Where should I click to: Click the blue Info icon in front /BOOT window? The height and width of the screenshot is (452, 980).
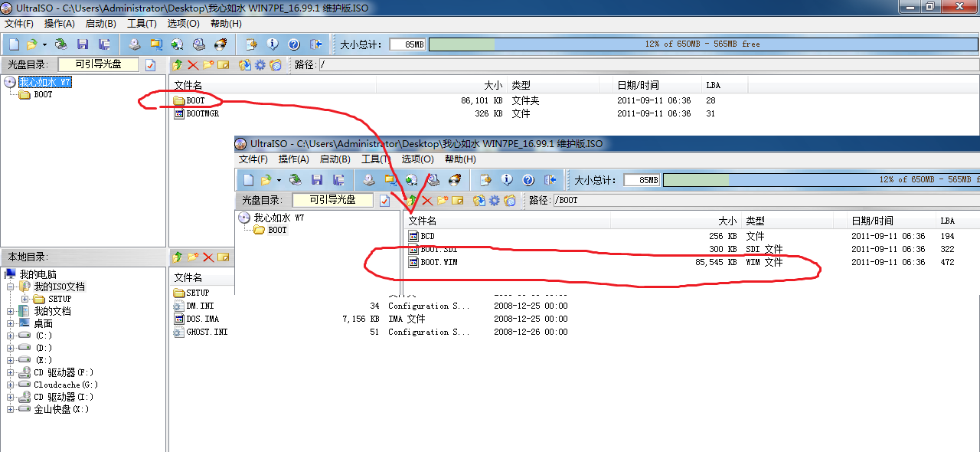tap(506, 180)
